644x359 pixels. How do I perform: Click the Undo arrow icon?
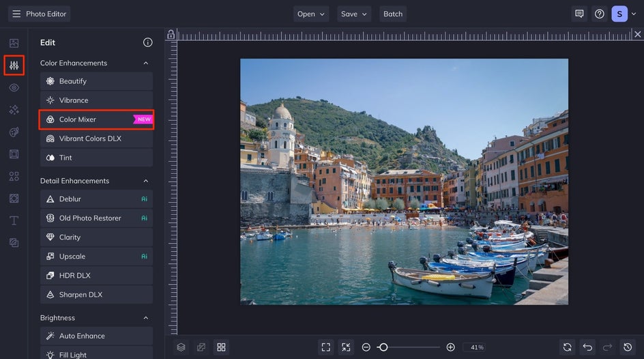point(587,347)
